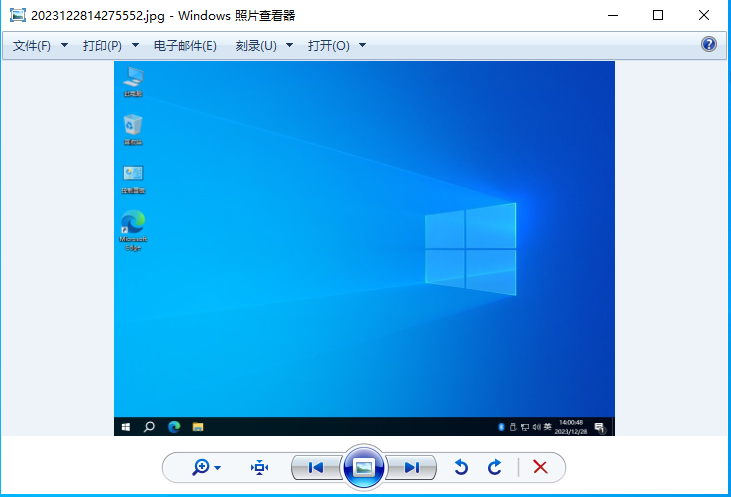
Task: Click the zoom magnifier icon
Action: pos(201,467)
